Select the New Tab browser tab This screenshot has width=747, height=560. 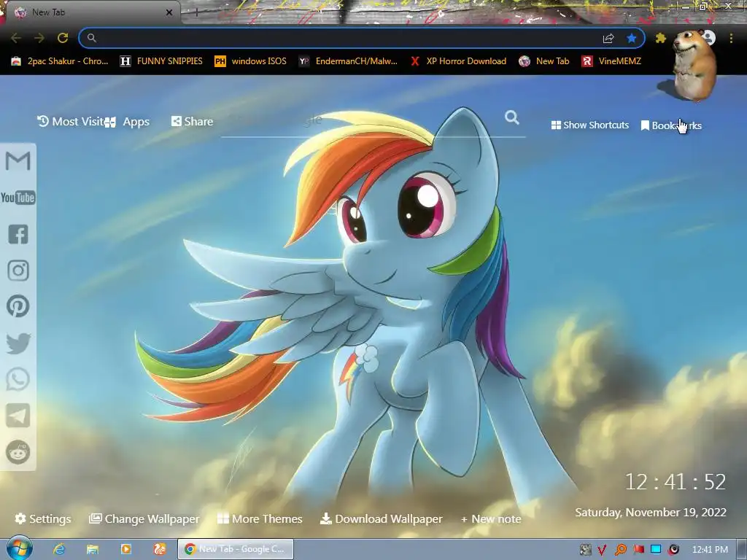coord(90,12)
